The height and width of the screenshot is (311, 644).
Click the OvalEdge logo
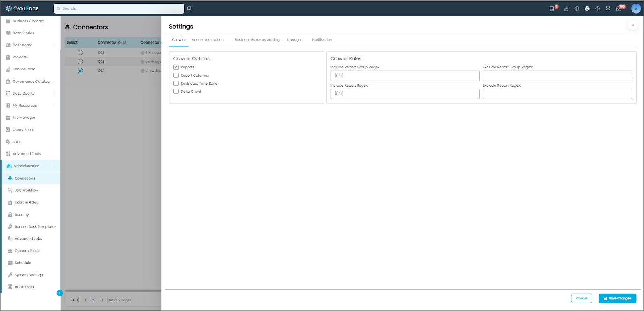tap(22, 8)
